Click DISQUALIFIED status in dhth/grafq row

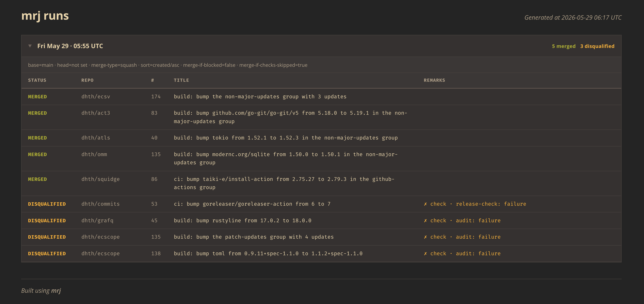[47, 221]
